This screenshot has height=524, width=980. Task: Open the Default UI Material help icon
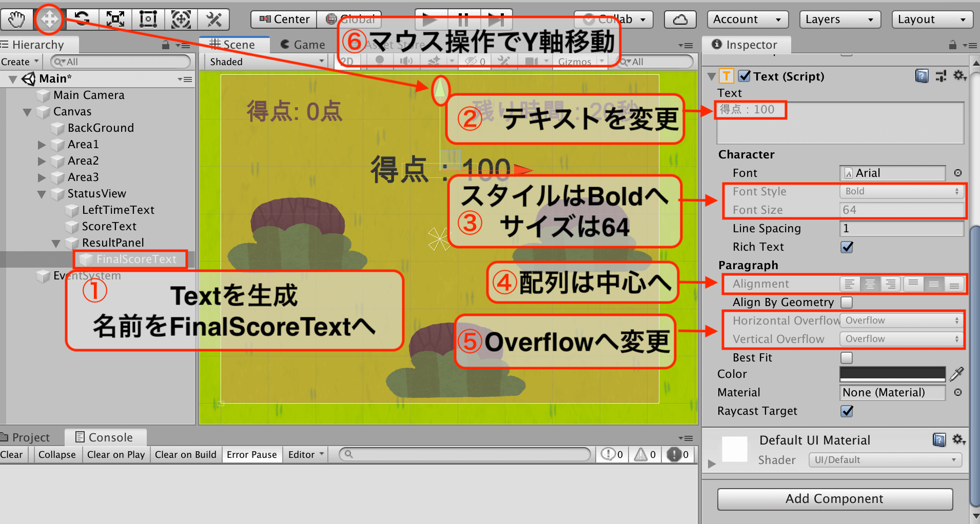(x=939, y=440)
